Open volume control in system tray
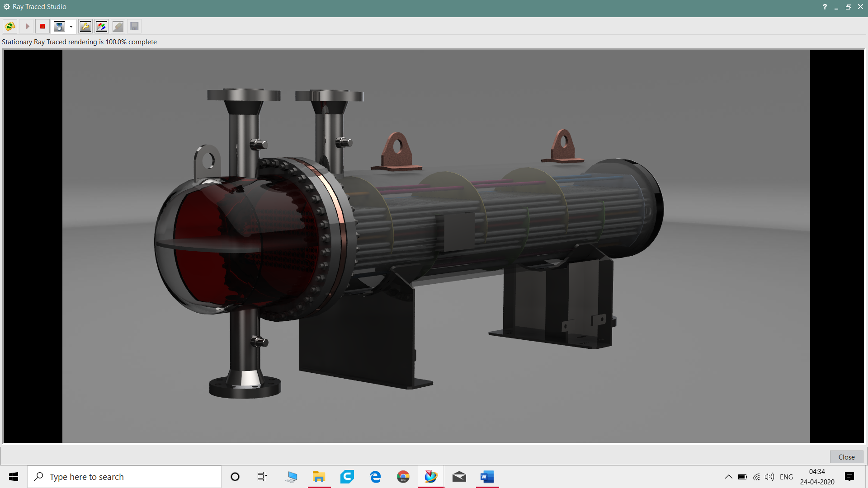The height and width of the screenshot is (488, 868). click(769, 477)
